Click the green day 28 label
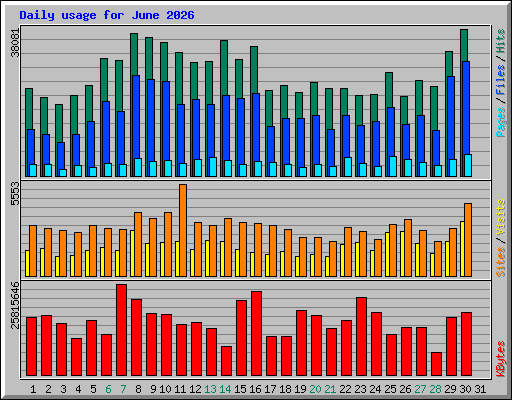This screenshot has width=512, height=400. tap(435, 389)
